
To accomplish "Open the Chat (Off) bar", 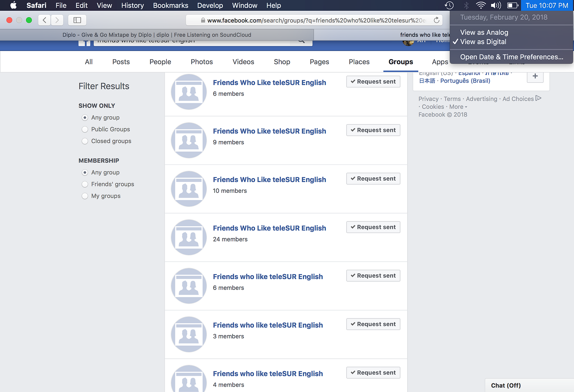I will coord(530,385).
